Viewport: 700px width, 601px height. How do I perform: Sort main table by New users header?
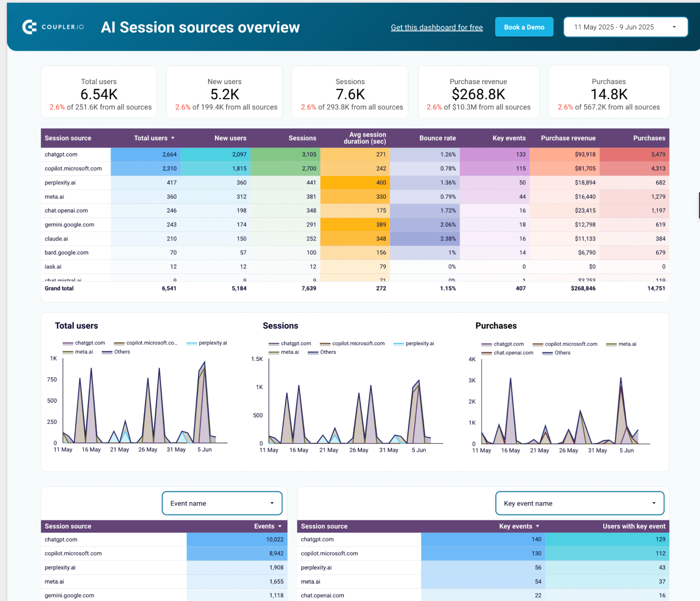[x=230, y=138]
